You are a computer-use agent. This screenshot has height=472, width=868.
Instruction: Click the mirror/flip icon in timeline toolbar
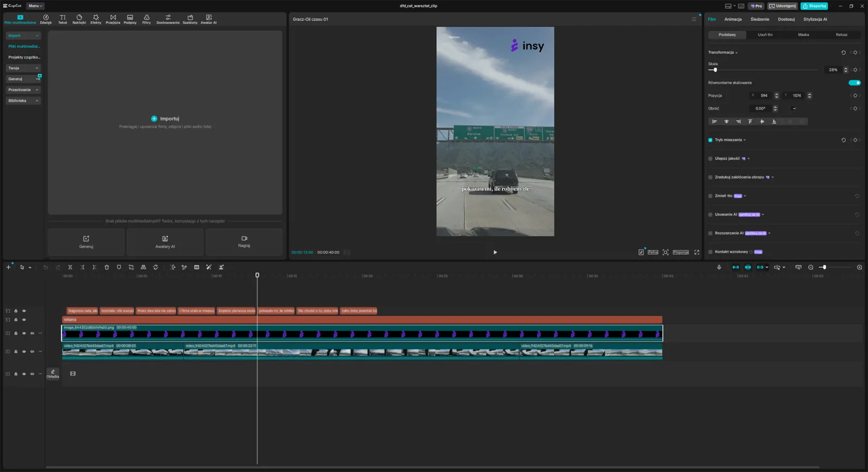tap(143, 267)
